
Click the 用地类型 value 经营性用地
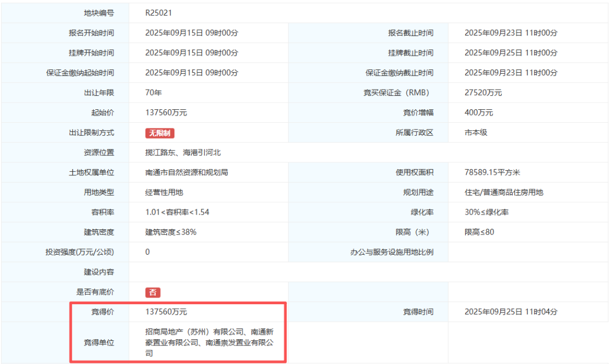point(164,192)
